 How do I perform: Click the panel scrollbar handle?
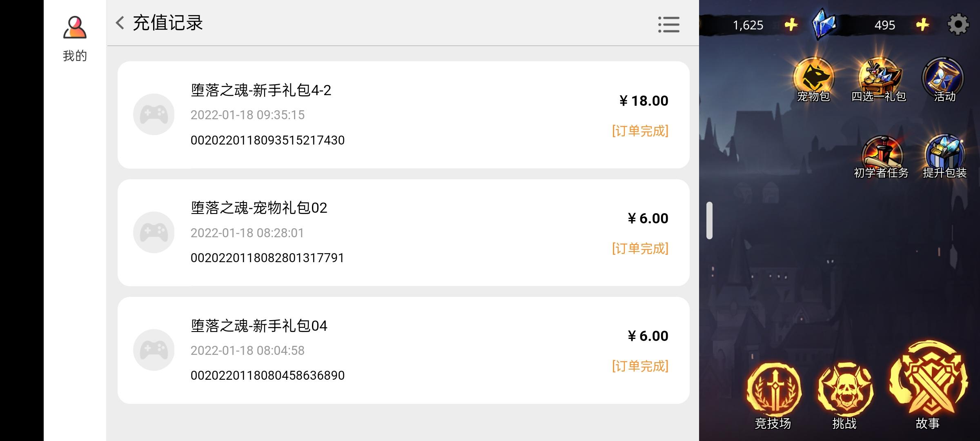[709, 220]
